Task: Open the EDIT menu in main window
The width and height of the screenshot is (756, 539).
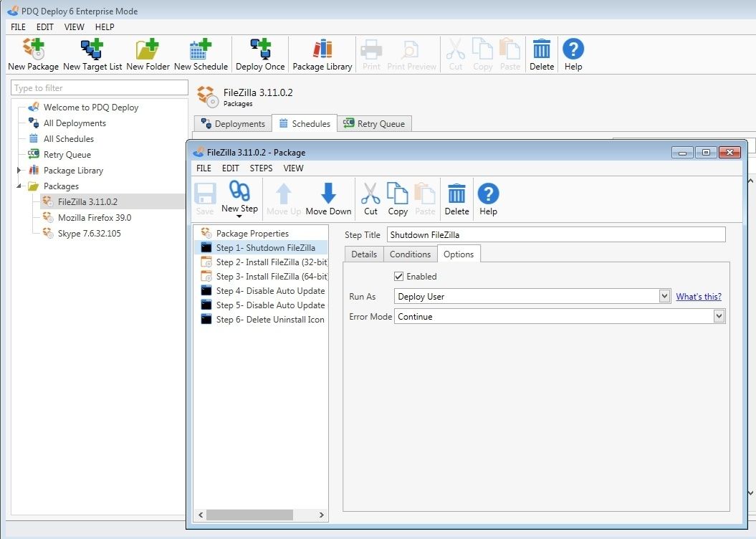Action: click(x=45, y=27)
